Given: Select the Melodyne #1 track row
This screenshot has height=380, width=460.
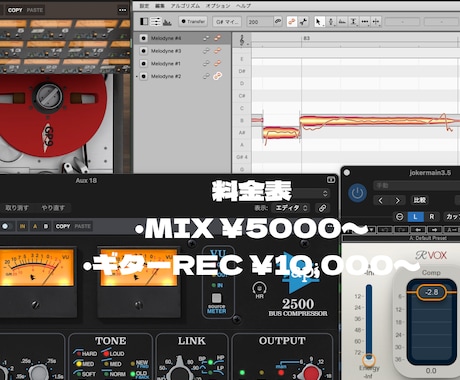Looking at the screenshot, I should 182,64.
